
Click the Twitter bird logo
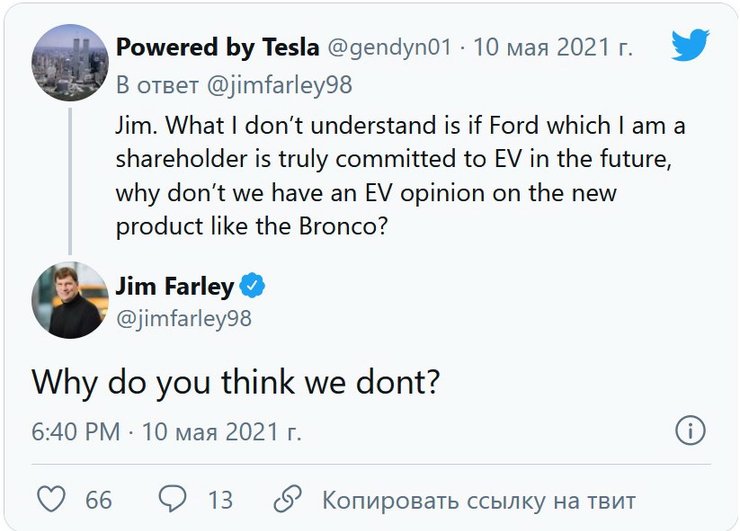(x=689, y=46)
